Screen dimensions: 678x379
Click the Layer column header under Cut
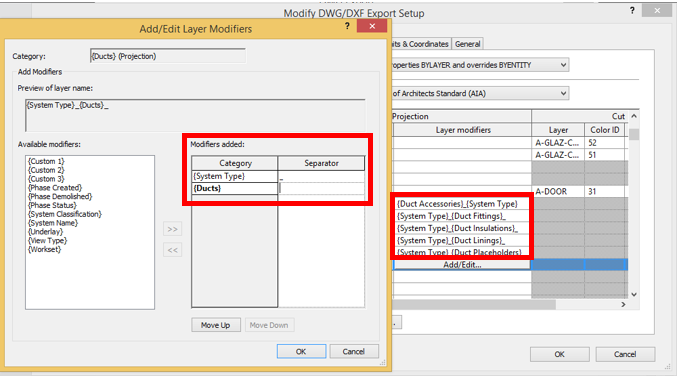[558, 130]
